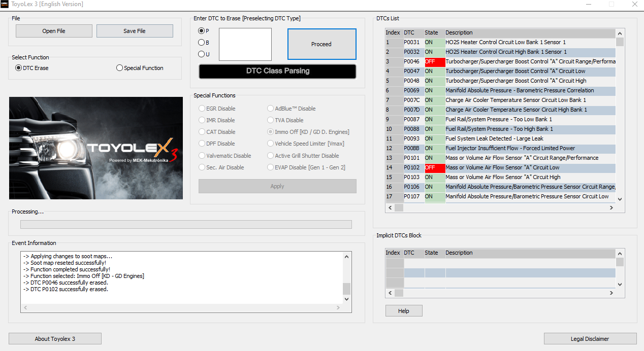Image resolution: width=644 pixels, height=351 pixels.
Task: Click DTCs List horizontal scroll left arrow
Action: pos(390,207)
